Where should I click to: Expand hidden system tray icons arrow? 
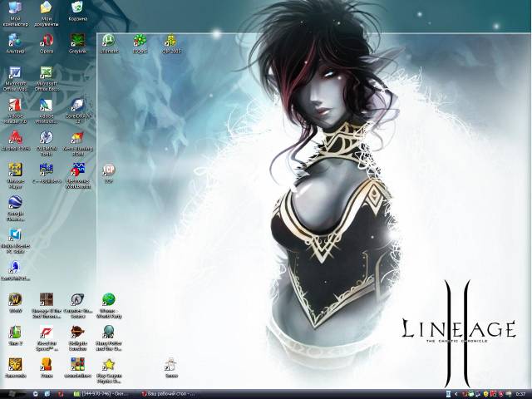pyautogui.click(x=456, y=394)
